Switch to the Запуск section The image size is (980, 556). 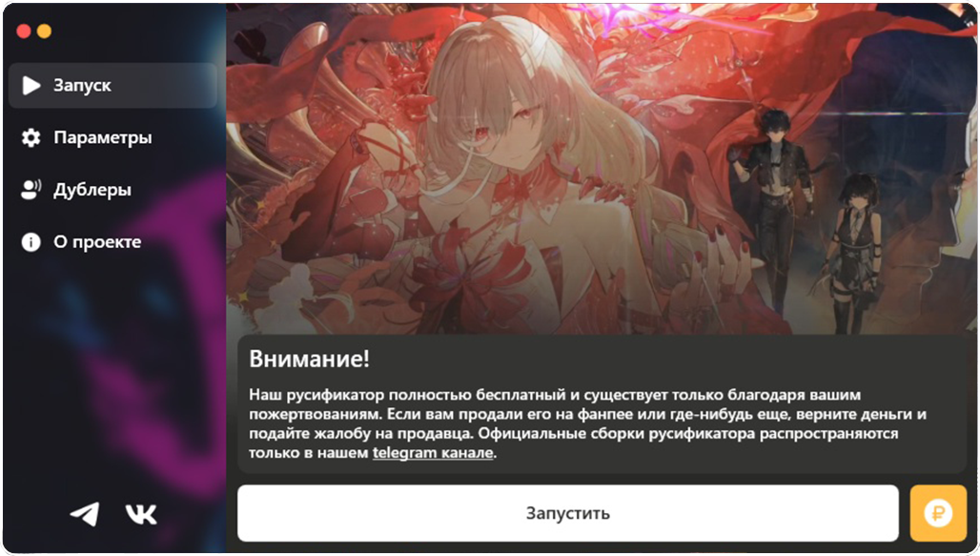113,85
